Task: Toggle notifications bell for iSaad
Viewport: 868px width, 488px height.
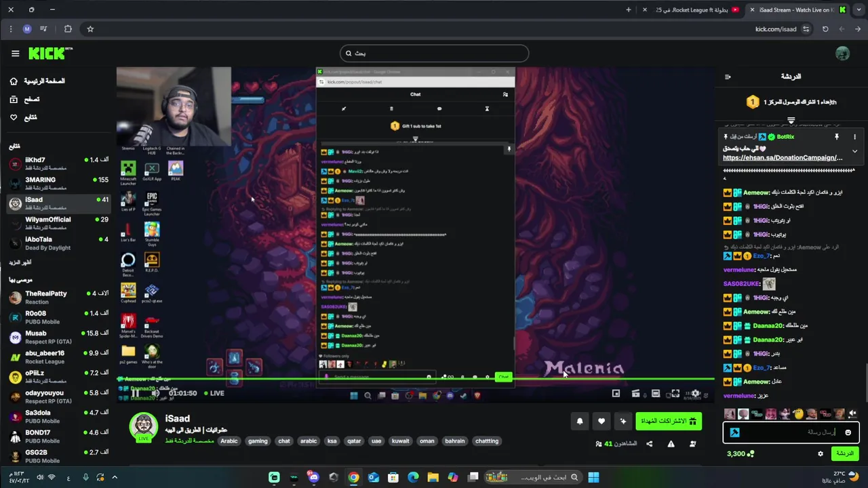Action: (x=580, y=422)
